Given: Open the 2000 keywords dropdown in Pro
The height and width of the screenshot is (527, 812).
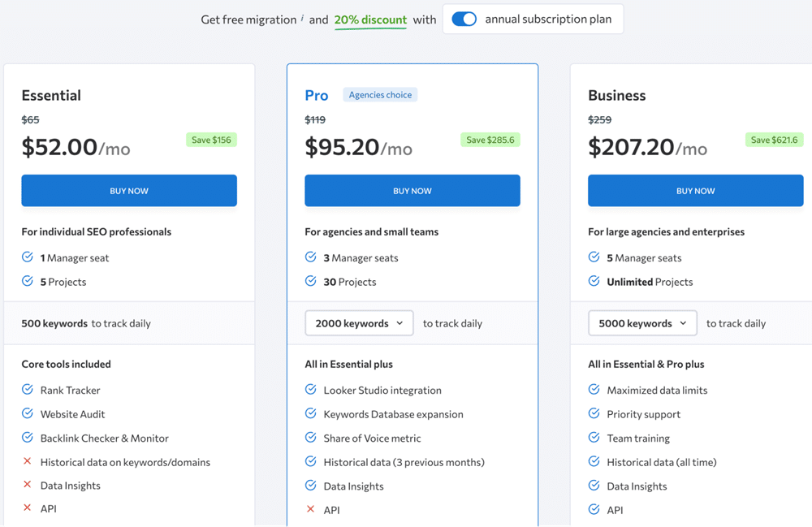Looking at the screenshot, I should [x=359, y=322].
